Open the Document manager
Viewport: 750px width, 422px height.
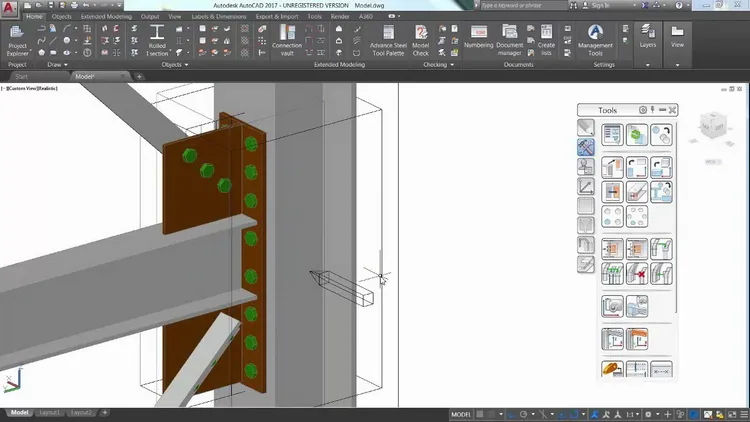tap(509, 41)
